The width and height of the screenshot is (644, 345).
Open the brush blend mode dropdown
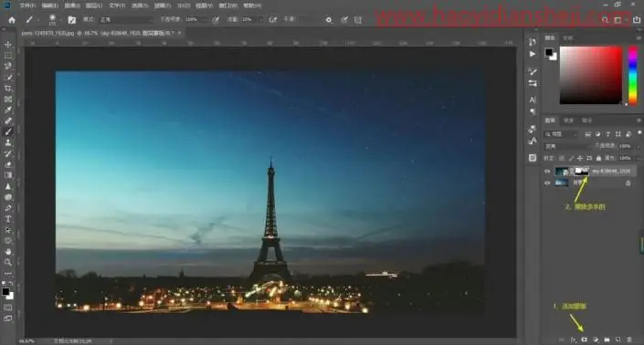[x=126, y=20]
